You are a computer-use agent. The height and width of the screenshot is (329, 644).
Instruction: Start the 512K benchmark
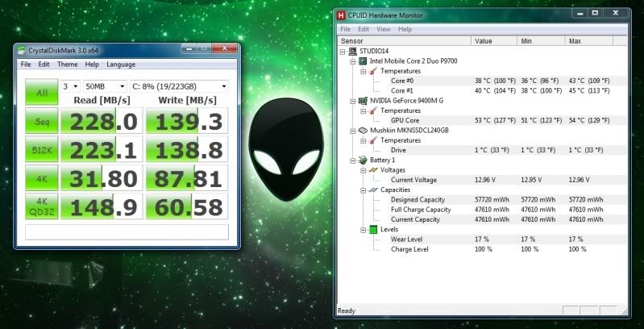[41, 149]
